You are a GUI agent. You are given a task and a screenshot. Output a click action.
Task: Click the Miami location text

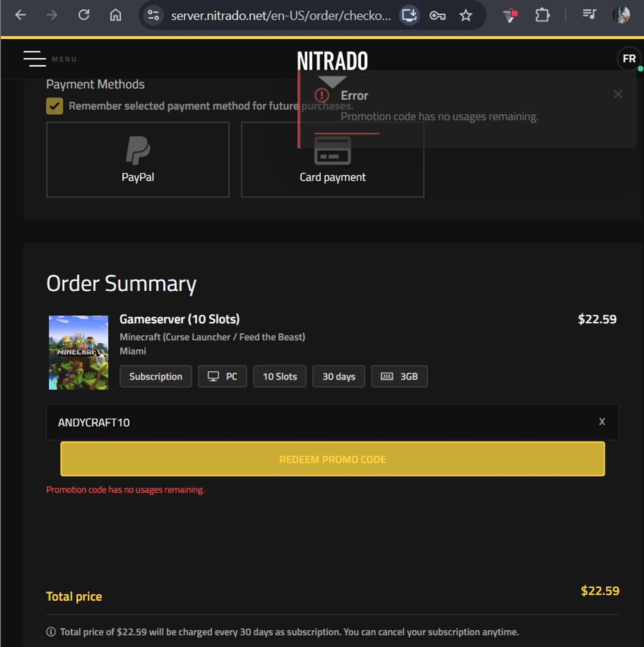[x=133, y=351]
